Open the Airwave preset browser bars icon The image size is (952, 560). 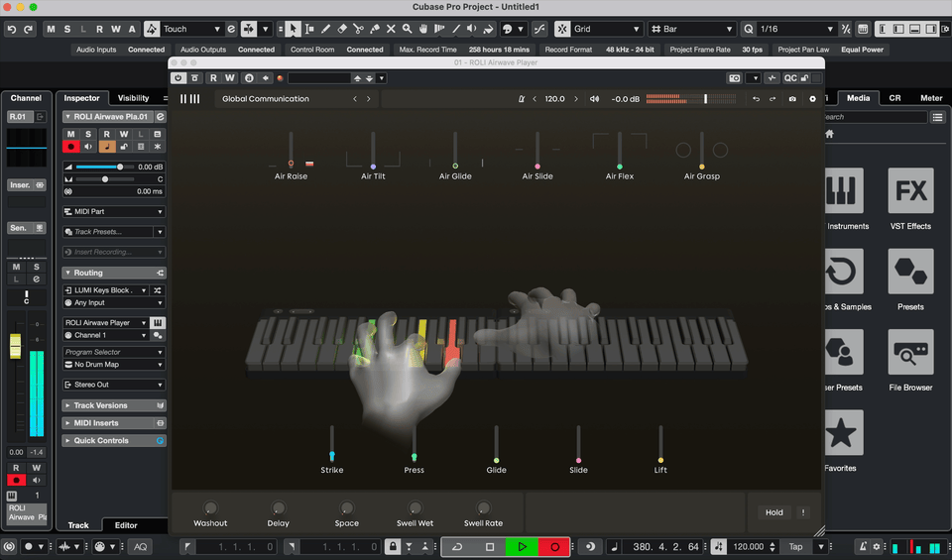(x=190, y=99)
